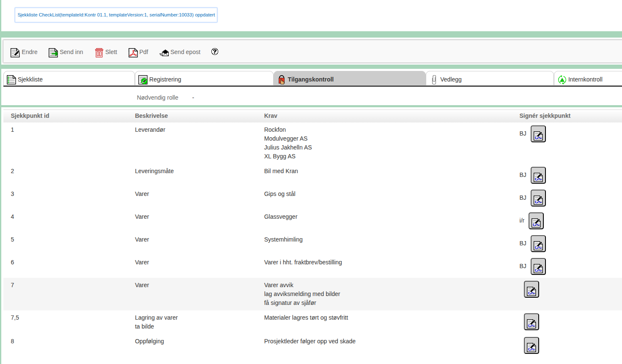
Task: Sign checkpoint 1 for Leverandør
Action: tap(538, 133)
